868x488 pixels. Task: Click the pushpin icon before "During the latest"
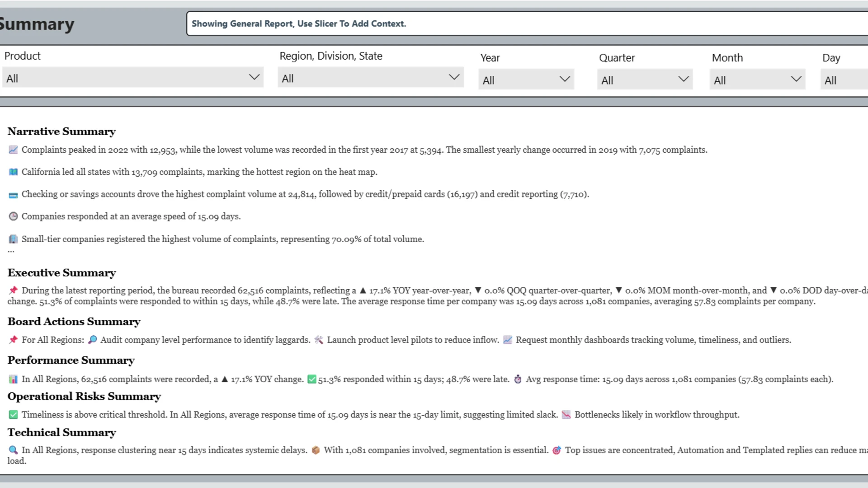(x=13, y=290)
